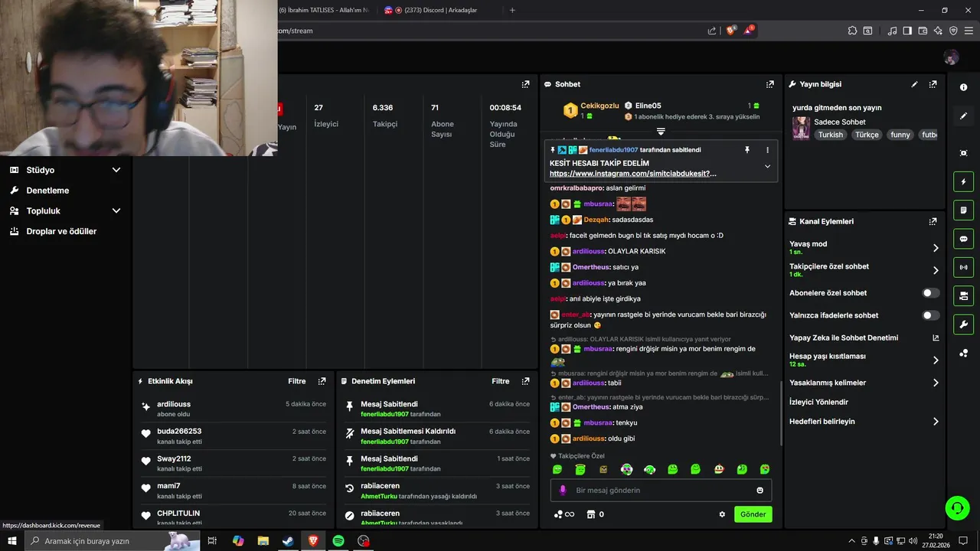Expand the pinned message with chevron
The height and width of the screenshot is (551, 980).
click(767, 166)
